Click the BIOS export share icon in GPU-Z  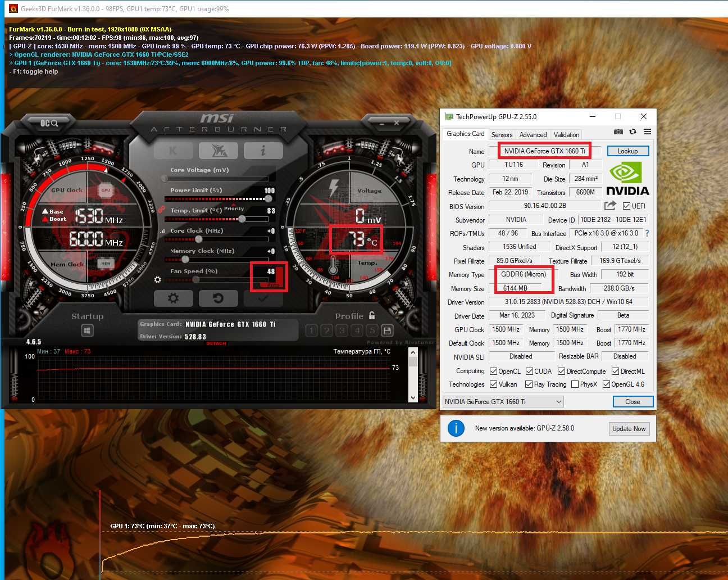610,206
